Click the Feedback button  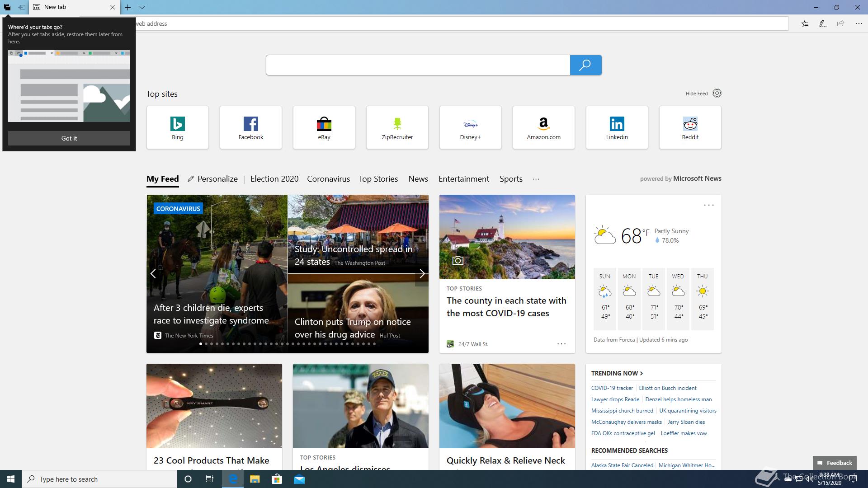(x=835, y=463)
